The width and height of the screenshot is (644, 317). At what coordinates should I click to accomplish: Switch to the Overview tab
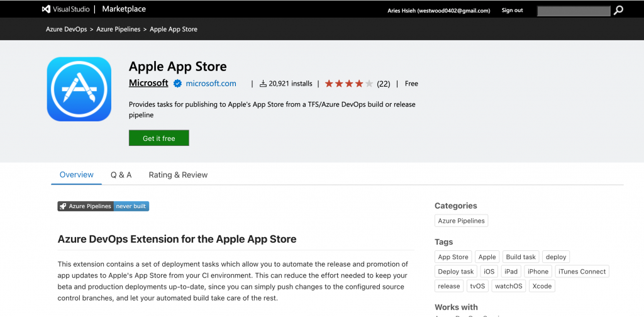pyautogui.click(x=76, y=175)
